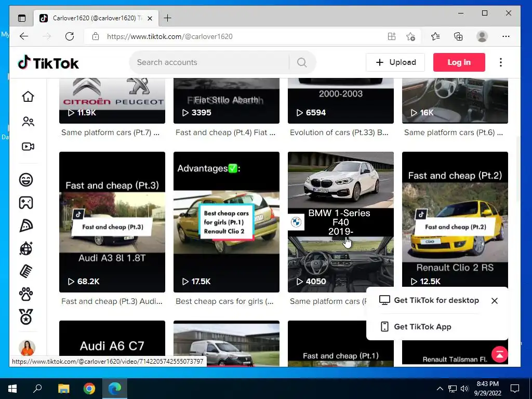Screen dimensions: 532x399
Task: Open the Same platform cars (Pt.7) caption
Action: tap(110, 132)
